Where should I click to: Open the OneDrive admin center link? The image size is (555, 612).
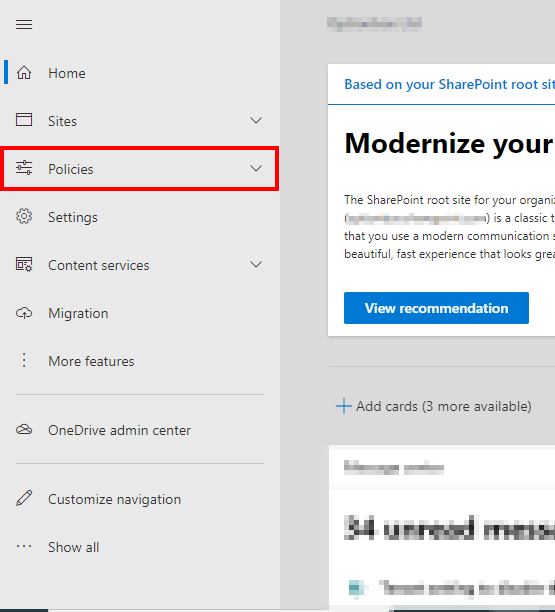click(x=119, y=431)
